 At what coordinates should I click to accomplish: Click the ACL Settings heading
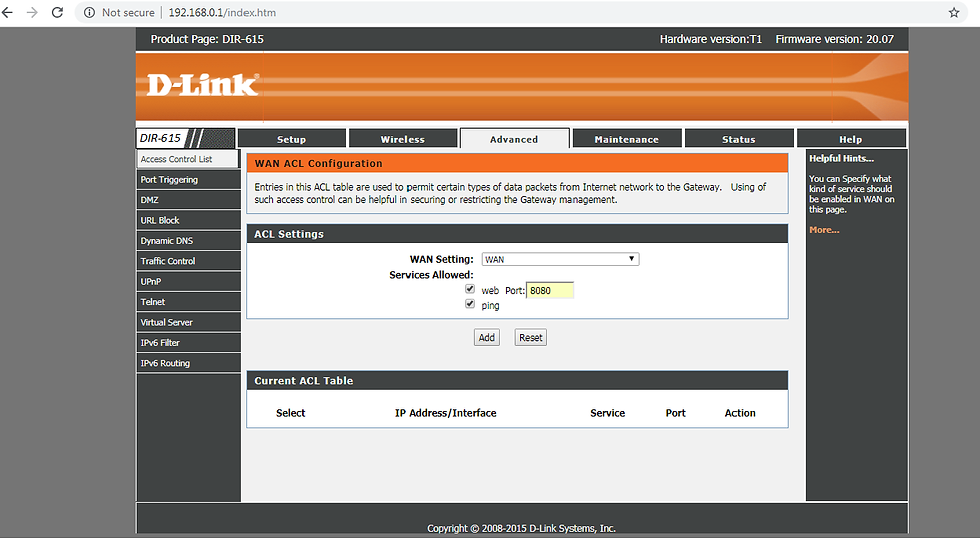coord(289,234)
